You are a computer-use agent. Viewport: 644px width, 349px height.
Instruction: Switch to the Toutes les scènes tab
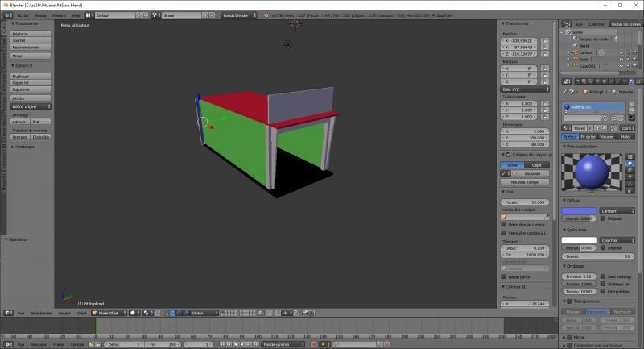coord(625,24)
